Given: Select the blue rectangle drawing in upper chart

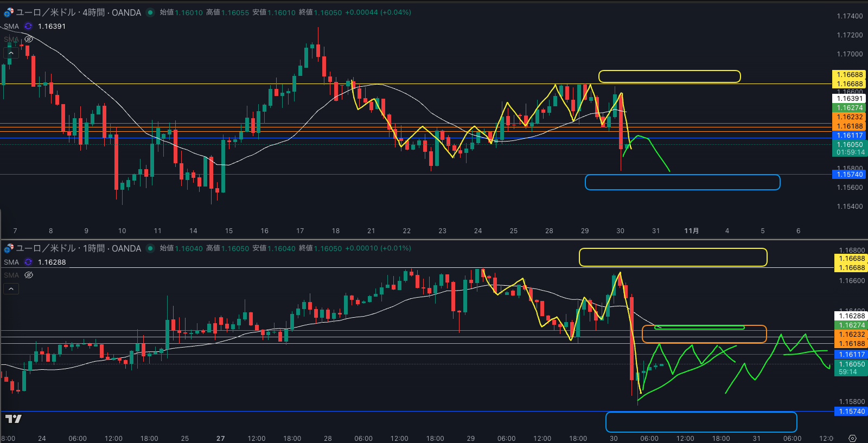Looking at the screenshot, I should click(682, 176).
